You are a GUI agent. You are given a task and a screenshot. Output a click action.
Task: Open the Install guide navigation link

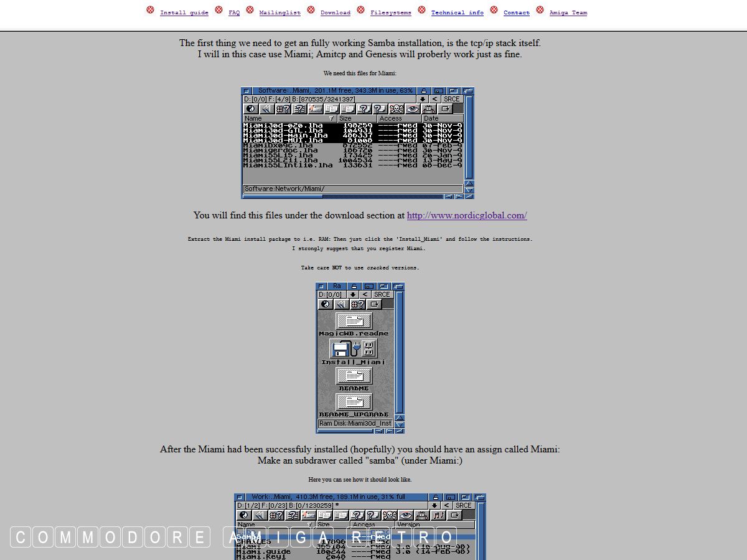coord(184,12)
